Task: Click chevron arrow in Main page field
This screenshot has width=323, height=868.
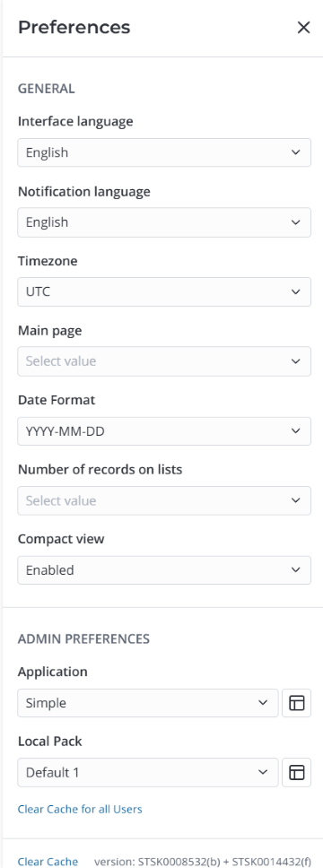Action: click(x=296, y=361)
